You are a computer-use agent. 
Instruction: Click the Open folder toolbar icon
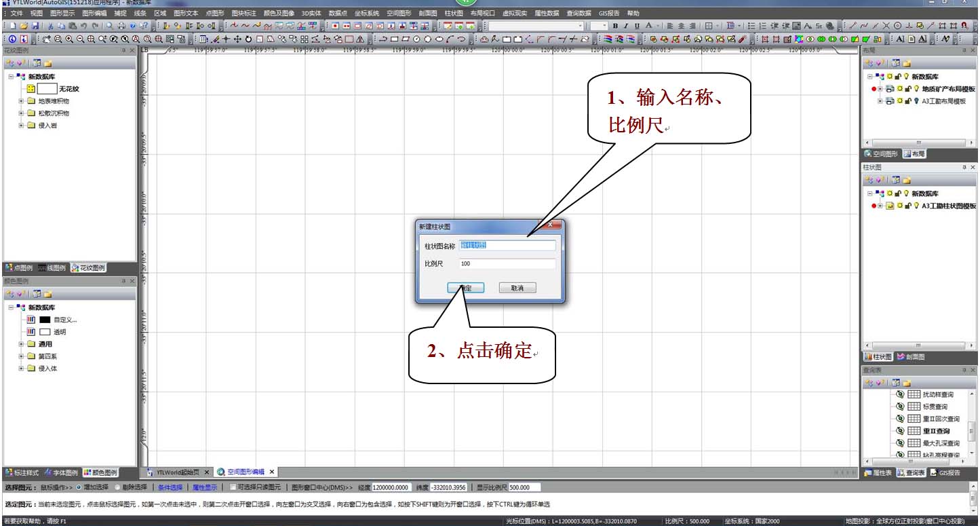(24, 26)
